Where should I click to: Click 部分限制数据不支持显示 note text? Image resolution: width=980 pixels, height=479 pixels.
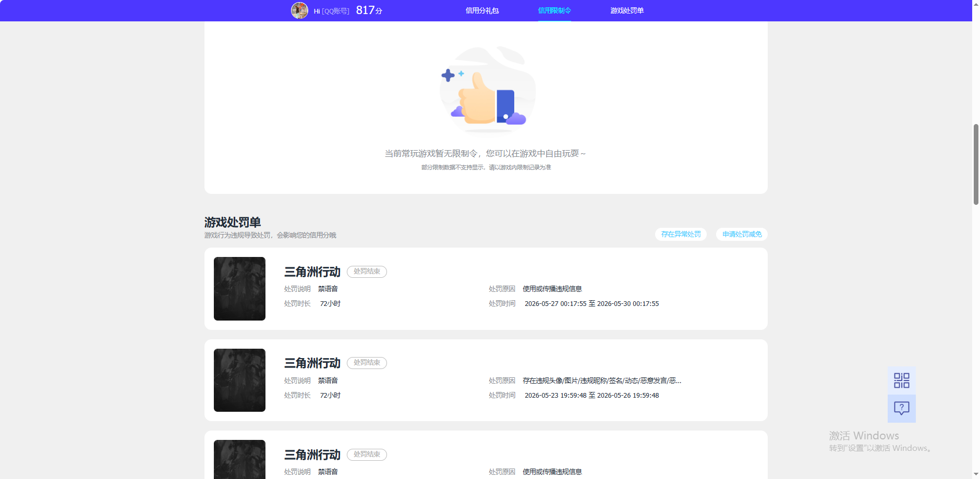[486, 167]
